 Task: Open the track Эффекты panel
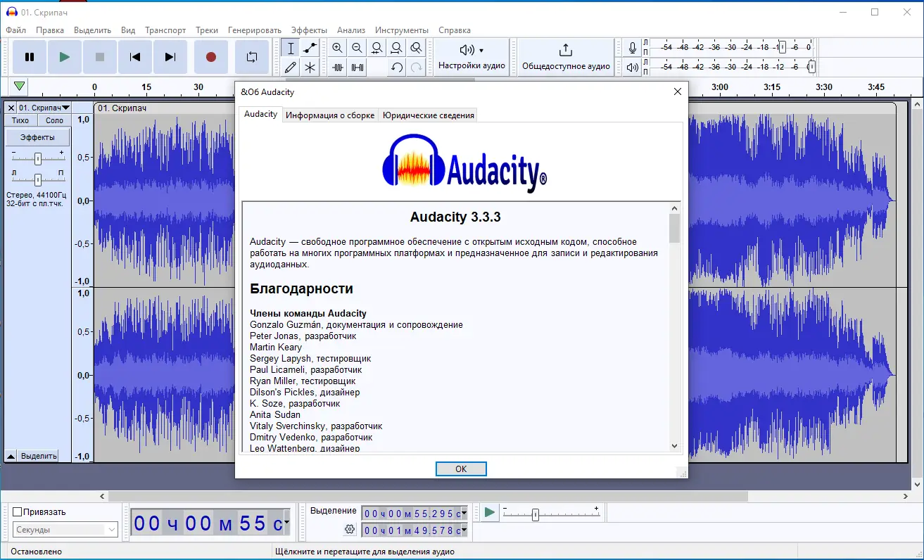[38, 137]
